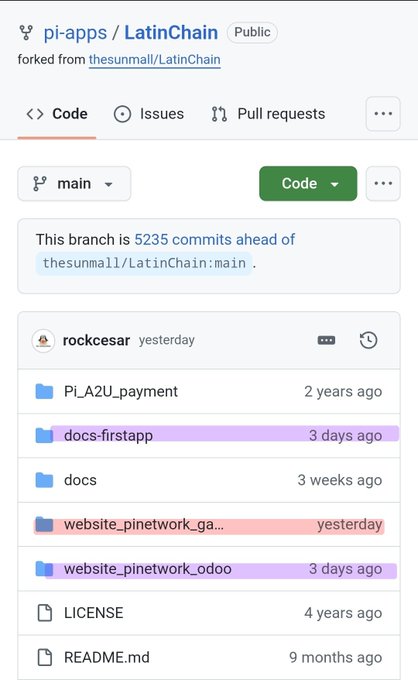The image size is (418, 680).
Task: Open the main branch selector dropdown
Action: click(74, 183)
